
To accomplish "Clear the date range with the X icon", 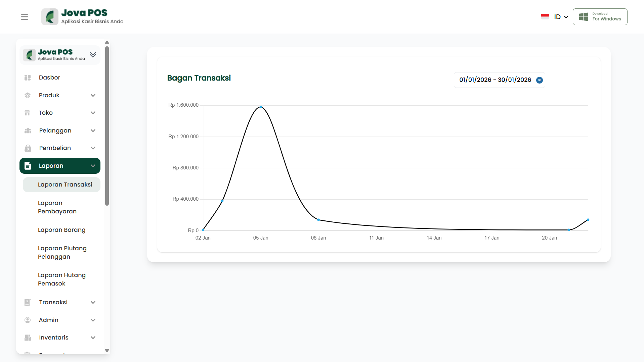I will coord(539,80).
